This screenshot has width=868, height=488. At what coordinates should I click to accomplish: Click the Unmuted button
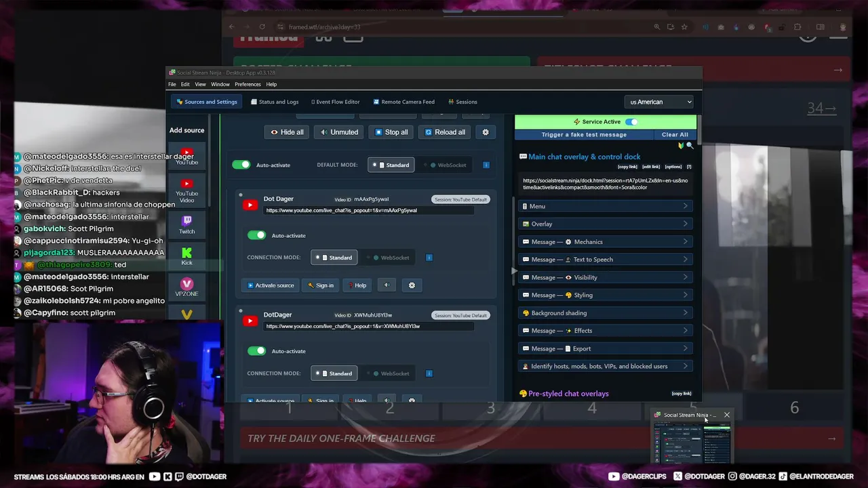[339, 132]
